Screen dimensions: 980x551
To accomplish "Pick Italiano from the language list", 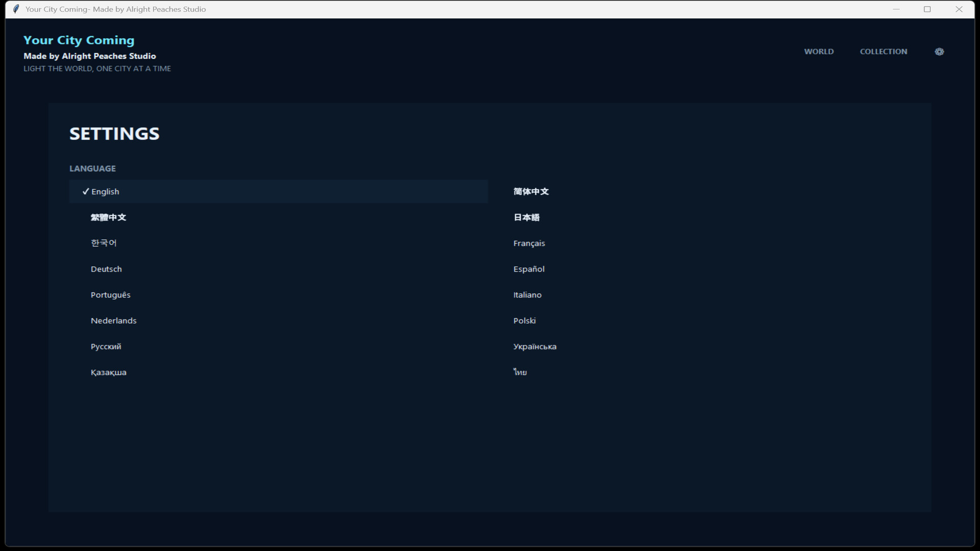I will [x=527, y=295].
